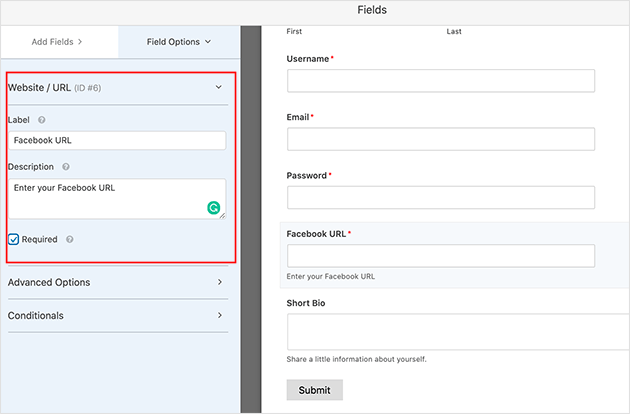
Task: Click the Label input containing Facebook URL
Action: click(117, 141)
